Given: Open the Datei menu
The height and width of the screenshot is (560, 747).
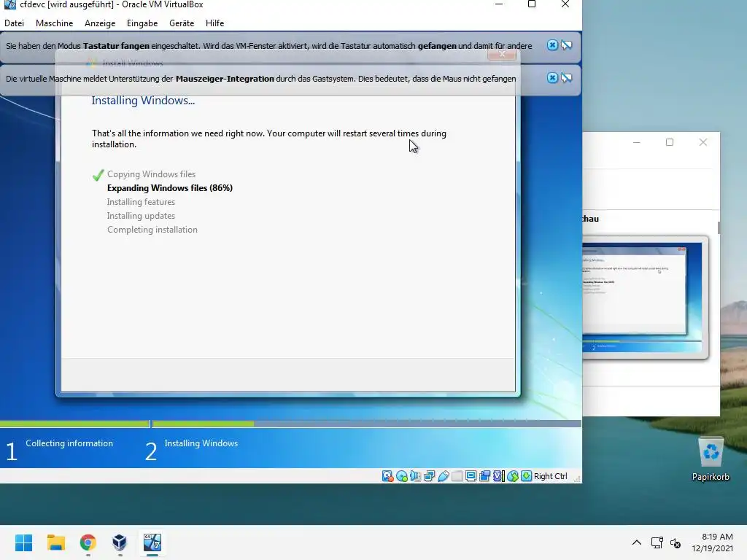Looking at the screenshot, I should (x=15, y=23).
